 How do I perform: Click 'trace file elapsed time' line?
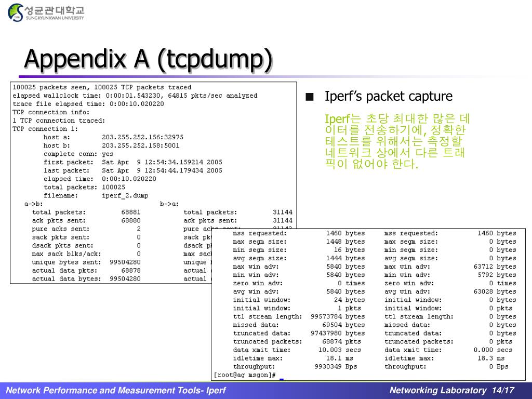(x=88, y=104)
